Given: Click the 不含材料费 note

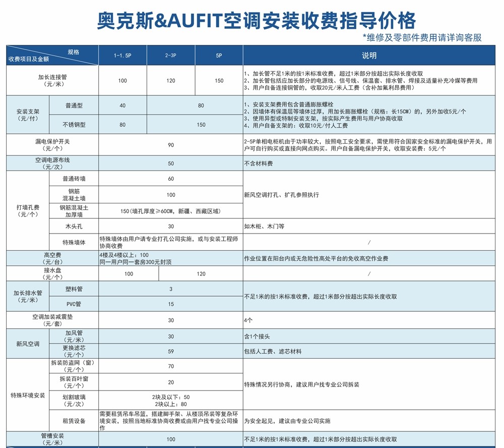Looking at the screenshot, I should coord(259,163).
